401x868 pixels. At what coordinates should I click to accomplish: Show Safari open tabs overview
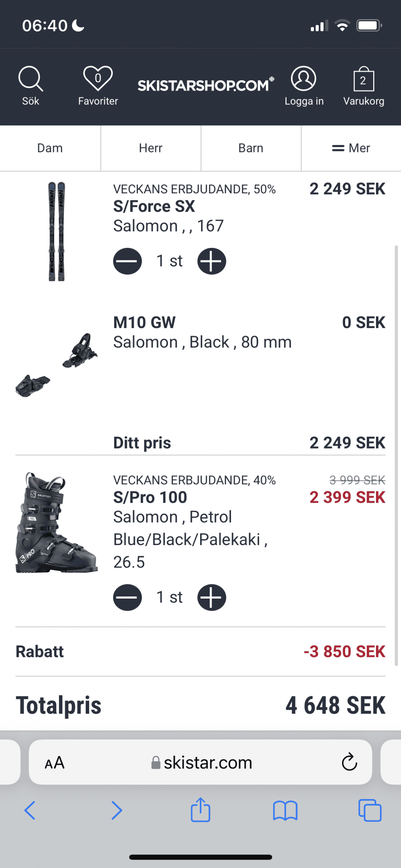[370, 811]
